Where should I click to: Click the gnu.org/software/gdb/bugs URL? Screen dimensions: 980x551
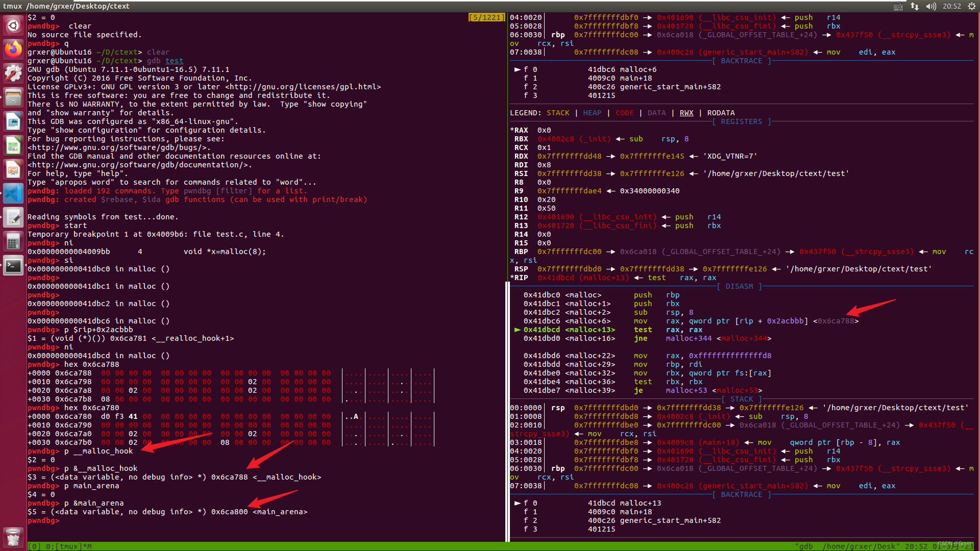tap(118, 147)
